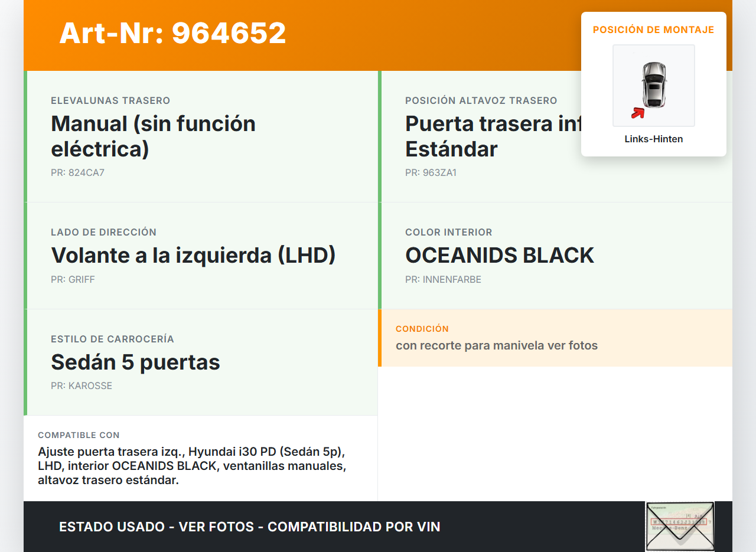This screenshot has width=756, height=552.
Task: Click the PR: INNENFARBE code
Action: click(x=443, y=280)
